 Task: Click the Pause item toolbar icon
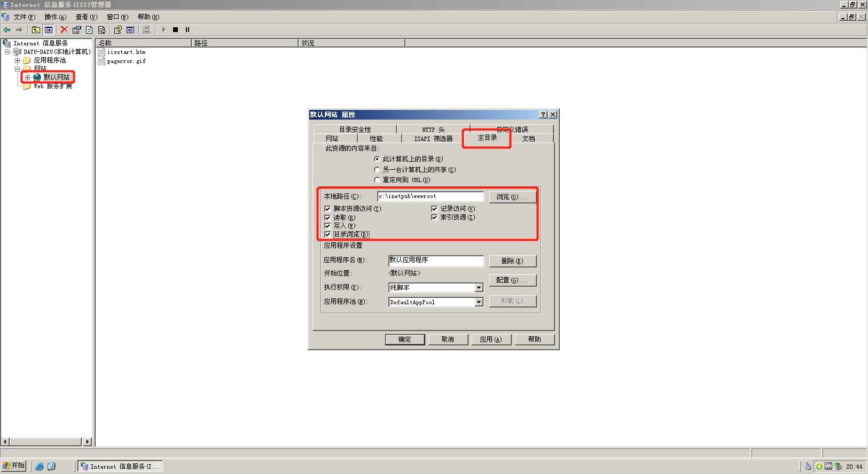coord(187,30)
